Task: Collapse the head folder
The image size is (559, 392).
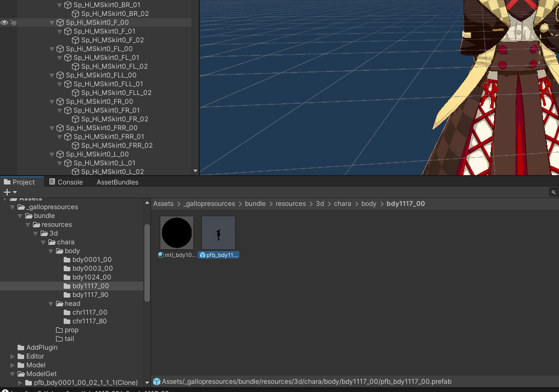Action: click(x=51, y=304)
